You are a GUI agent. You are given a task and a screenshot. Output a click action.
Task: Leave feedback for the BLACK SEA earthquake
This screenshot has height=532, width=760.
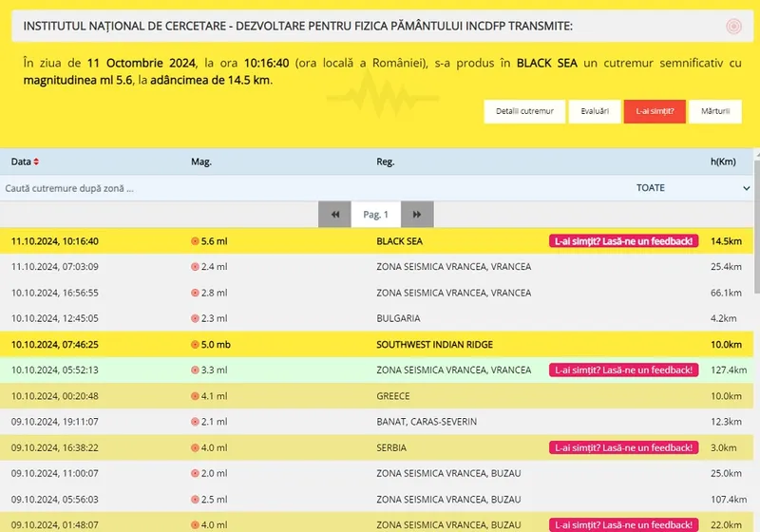624,241
